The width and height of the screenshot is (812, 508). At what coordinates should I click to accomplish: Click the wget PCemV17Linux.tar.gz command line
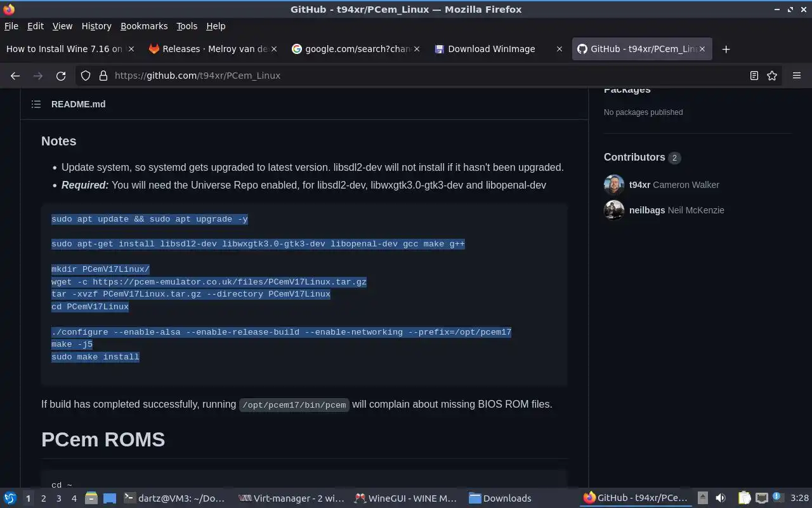[209, 282]
